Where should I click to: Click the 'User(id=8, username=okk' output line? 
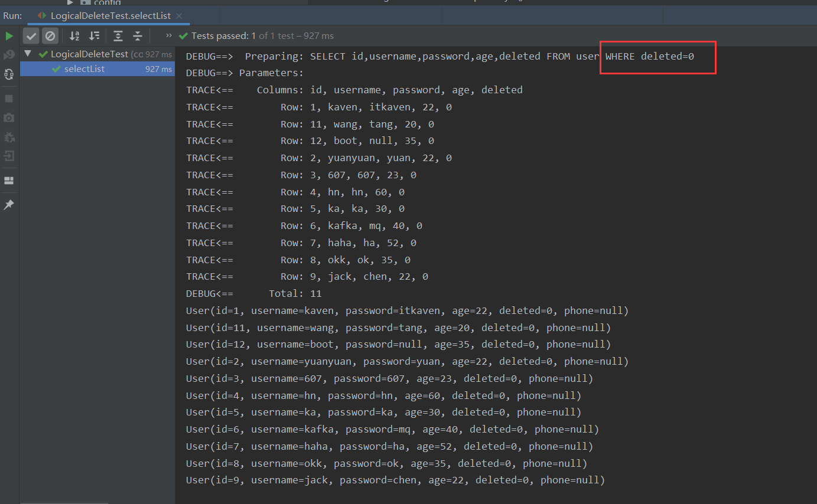click(x=387, y=464)
